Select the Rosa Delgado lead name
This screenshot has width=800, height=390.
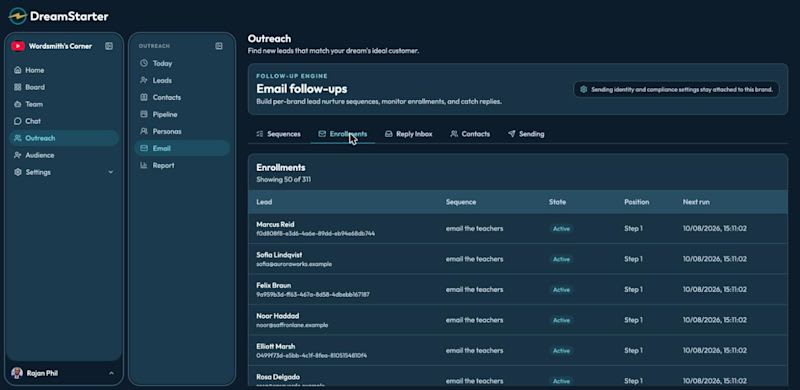278,377
